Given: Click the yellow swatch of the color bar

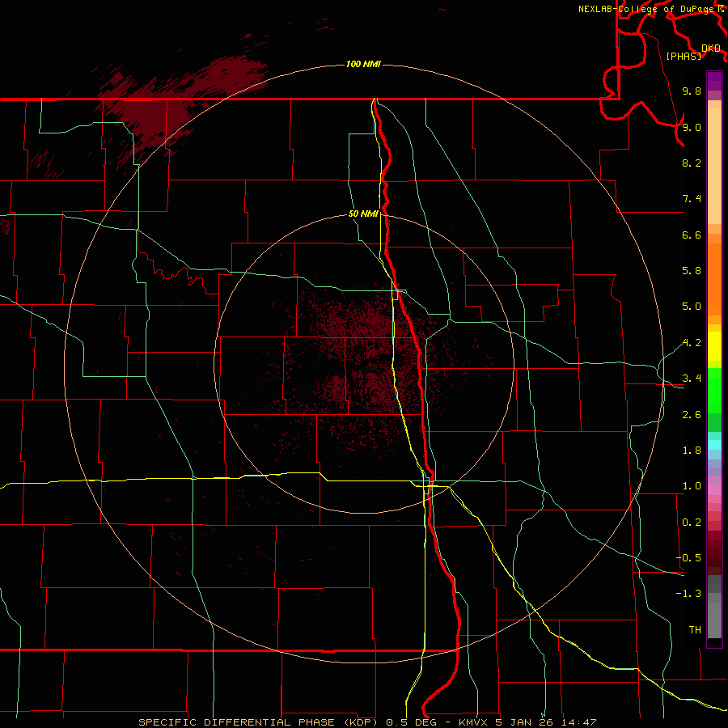Looking at the screenshot, I should coord(714,346).
